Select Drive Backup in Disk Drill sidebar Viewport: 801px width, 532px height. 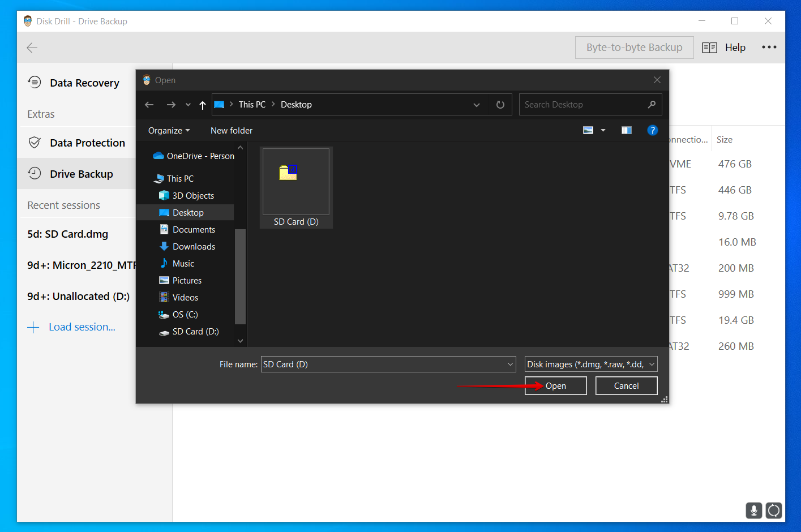[x=76, y=174]
